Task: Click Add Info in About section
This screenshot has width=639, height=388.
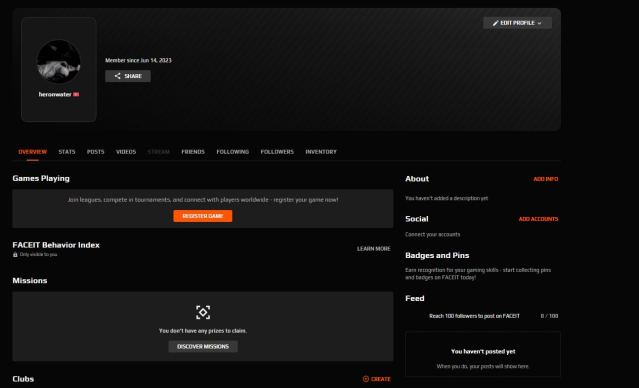Action: (546, 179)
